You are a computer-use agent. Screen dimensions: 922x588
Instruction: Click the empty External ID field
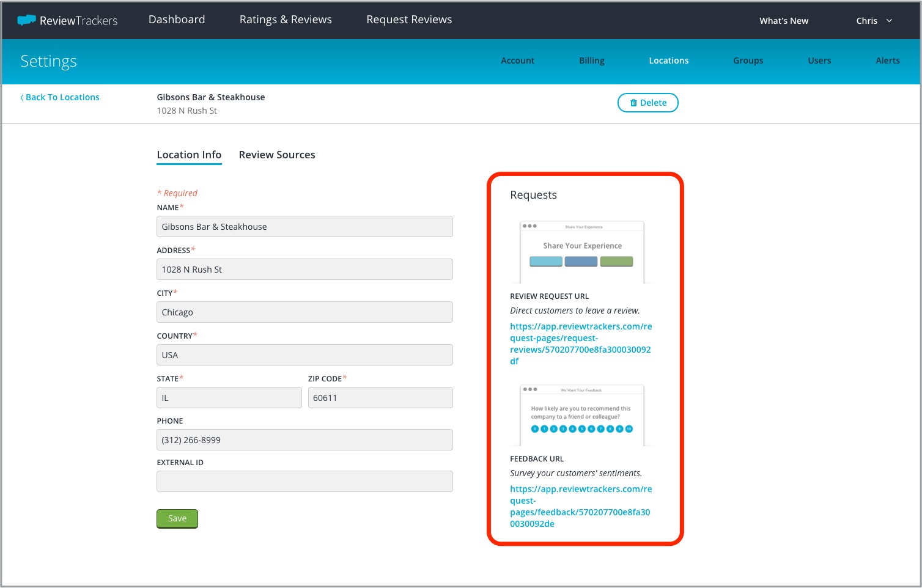tap(304, 482)
